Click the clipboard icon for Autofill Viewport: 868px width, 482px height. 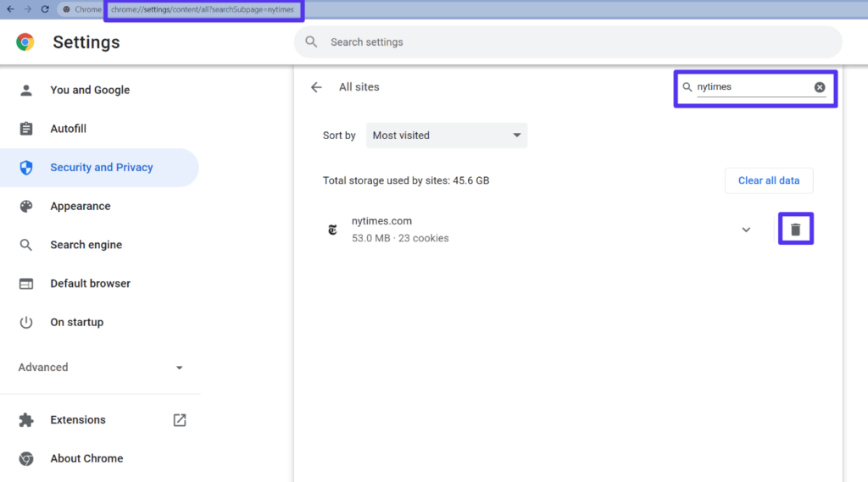click(26, 129)
